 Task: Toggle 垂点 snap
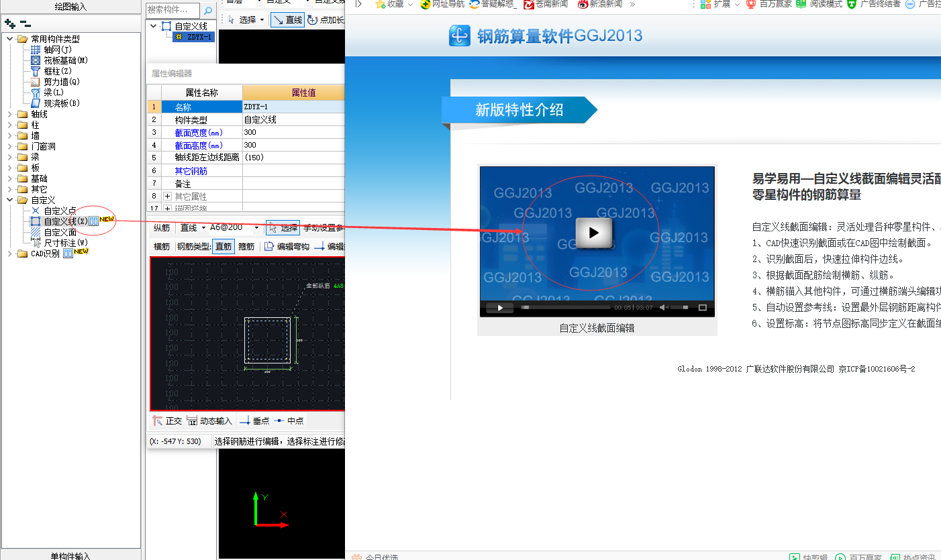(254, 421)
